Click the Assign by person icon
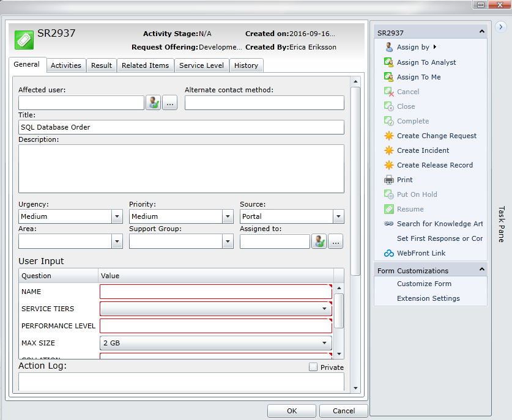The width and height of the screenshot is (512, 420). tap(389, 47)
